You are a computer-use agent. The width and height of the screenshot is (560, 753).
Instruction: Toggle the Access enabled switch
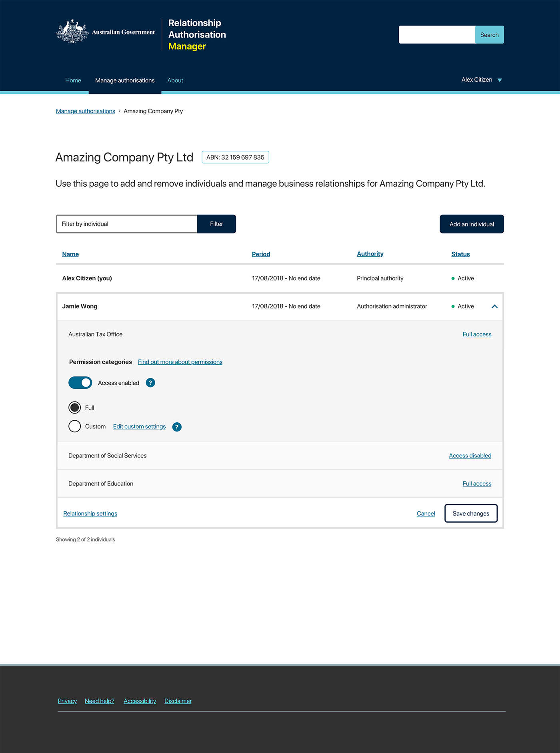pos(80,383)
